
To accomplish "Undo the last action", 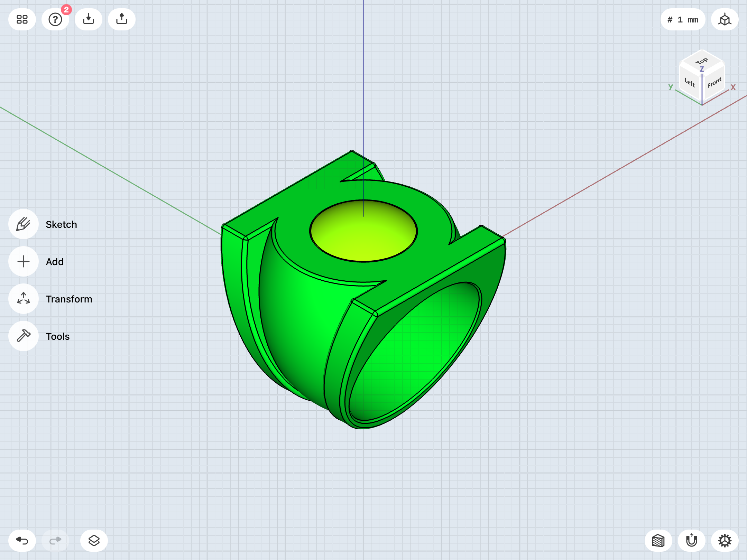I will coord(22,541).
